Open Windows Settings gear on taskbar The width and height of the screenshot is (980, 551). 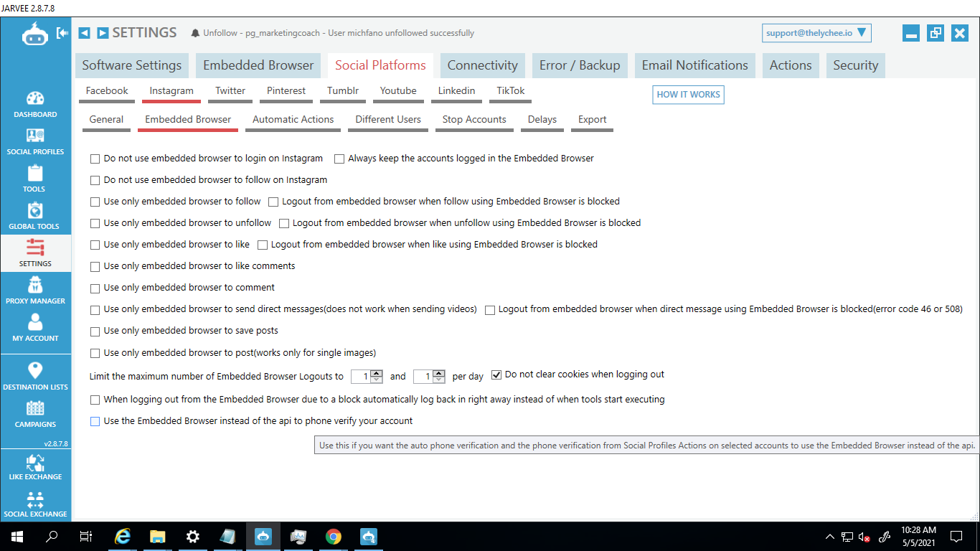[x=192, y=536]
